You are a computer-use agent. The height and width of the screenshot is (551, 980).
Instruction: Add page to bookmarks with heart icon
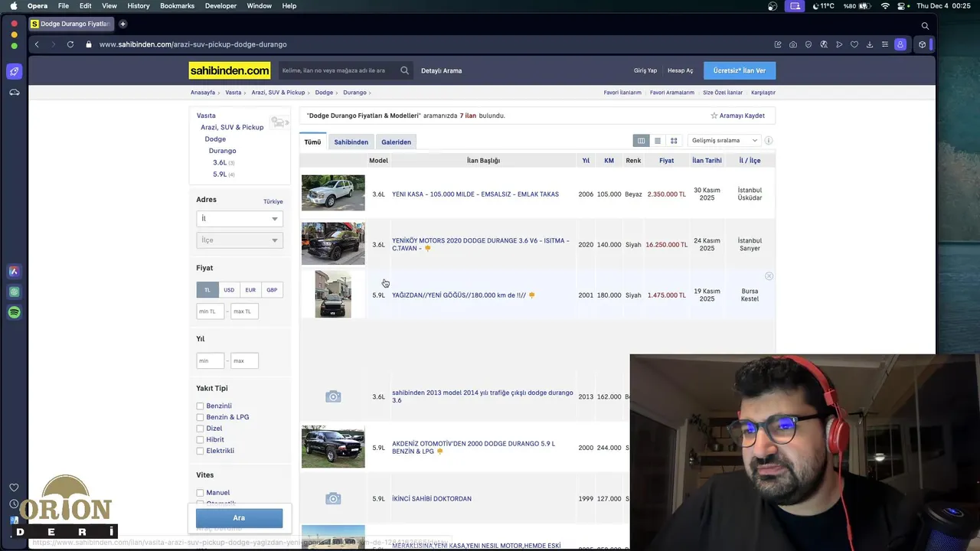pos(854,44)
